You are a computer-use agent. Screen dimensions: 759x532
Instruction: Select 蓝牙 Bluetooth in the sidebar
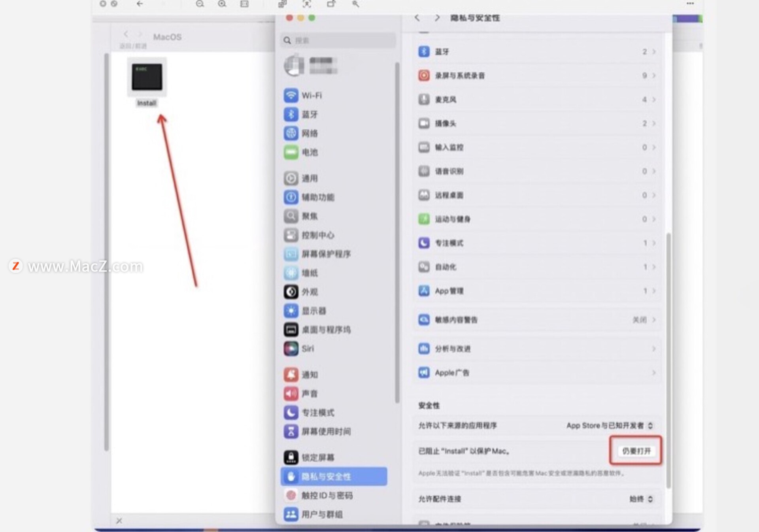click(x=334, y=114)
